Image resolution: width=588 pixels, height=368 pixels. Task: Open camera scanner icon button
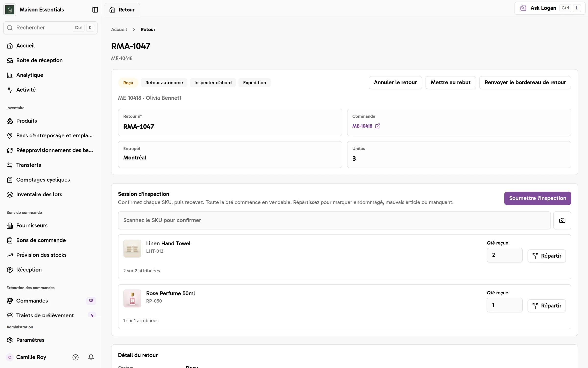pos(562,220)
